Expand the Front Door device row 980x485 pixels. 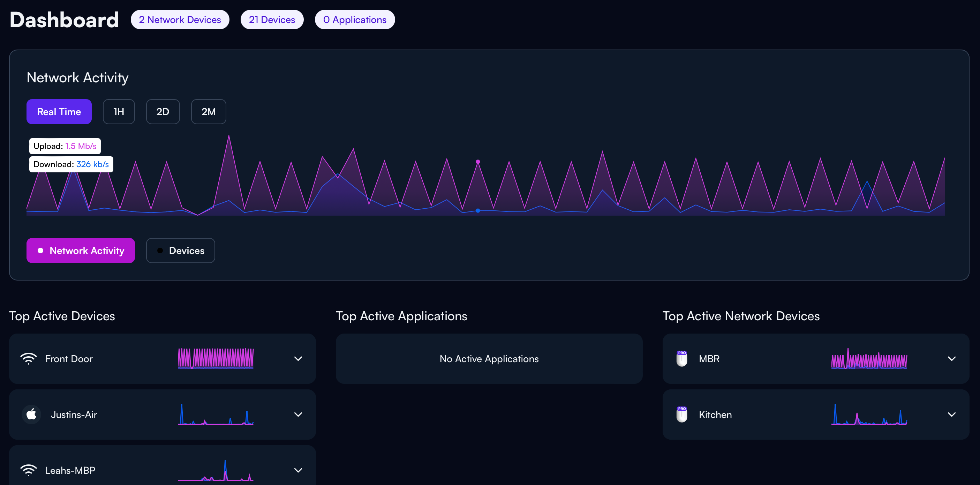(x=298, y=359)
